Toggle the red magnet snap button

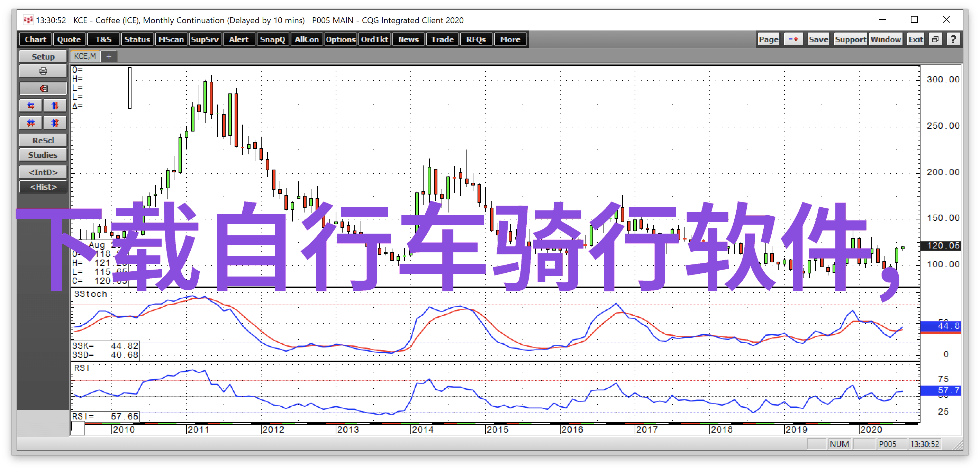[43, 88]
